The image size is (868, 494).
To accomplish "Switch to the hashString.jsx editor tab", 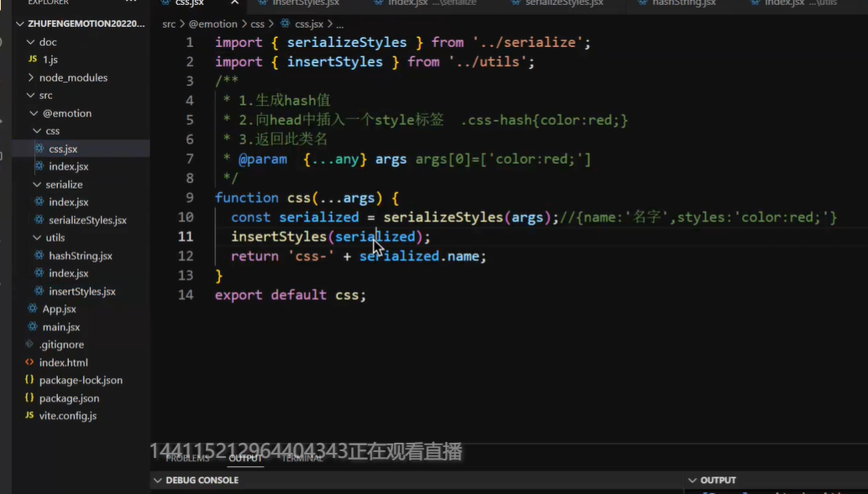I will coord(683,3).
